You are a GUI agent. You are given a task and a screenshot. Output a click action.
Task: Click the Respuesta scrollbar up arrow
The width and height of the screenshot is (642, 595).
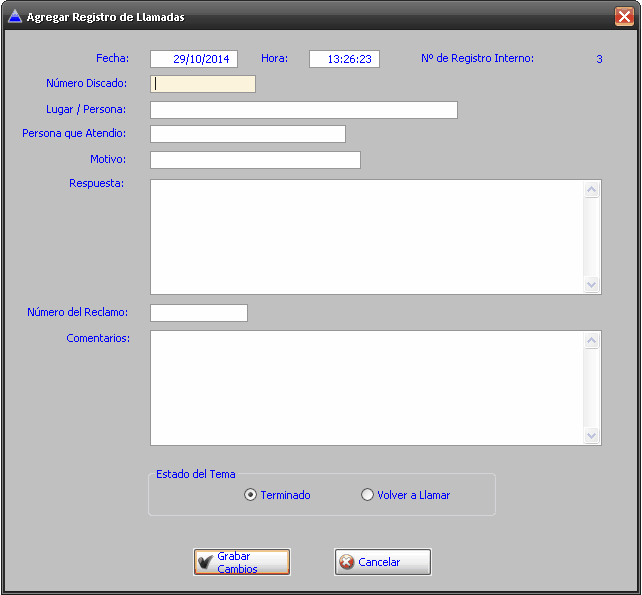(592, 190)
